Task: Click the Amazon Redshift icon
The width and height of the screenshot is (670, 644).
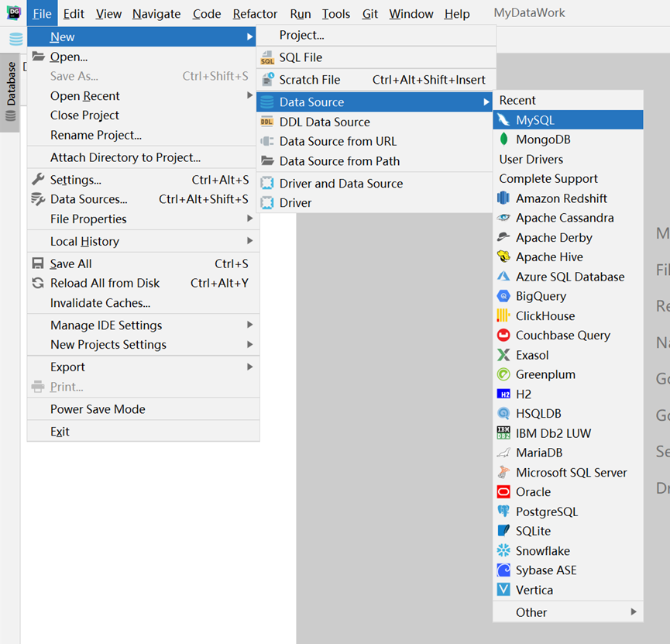Action: pyautogui.click(x=503, y=198)
